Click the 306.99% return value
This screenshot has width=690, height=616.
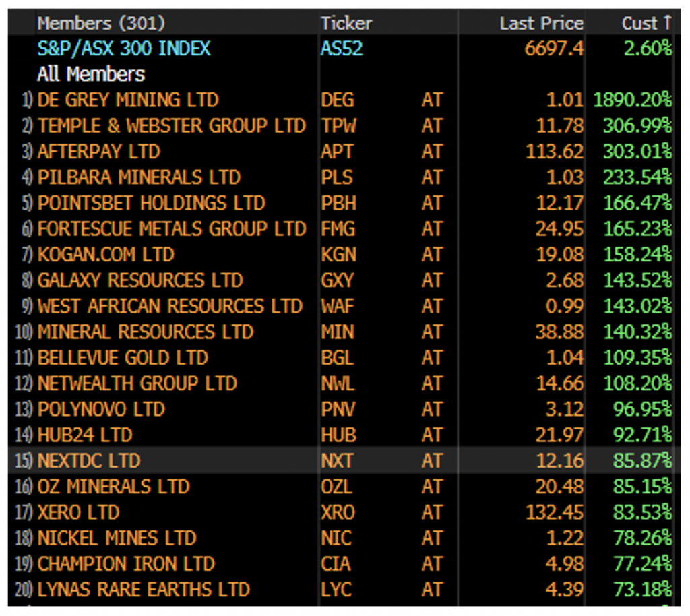coord(637,126)
